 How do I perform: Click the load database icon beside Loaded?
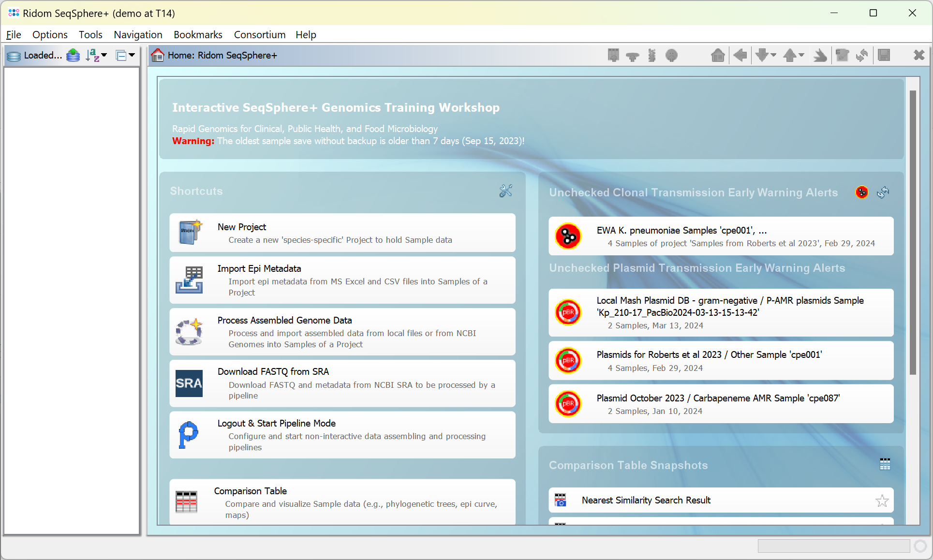pos(73,56)
